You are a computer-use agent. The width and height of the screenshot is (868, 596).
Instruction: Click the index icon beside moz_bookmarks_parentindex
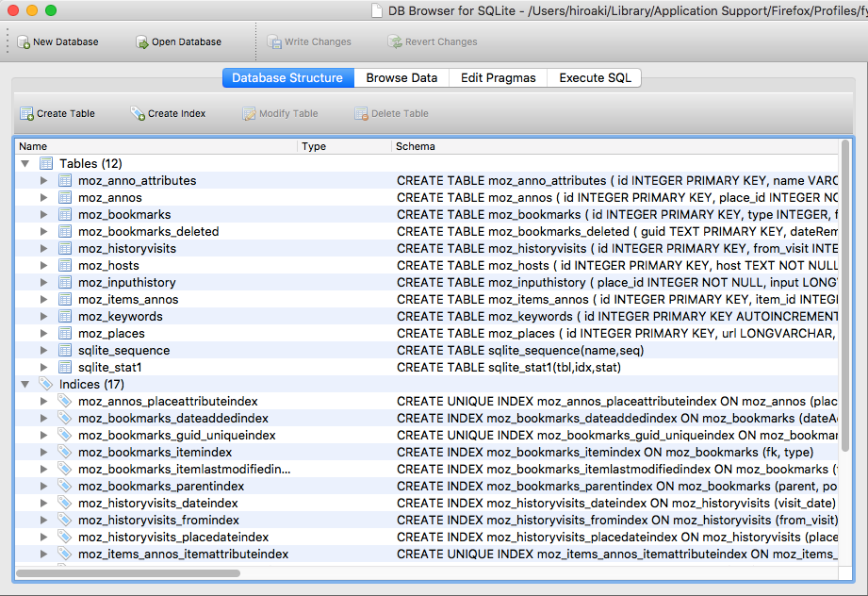(x=65, y=486)
